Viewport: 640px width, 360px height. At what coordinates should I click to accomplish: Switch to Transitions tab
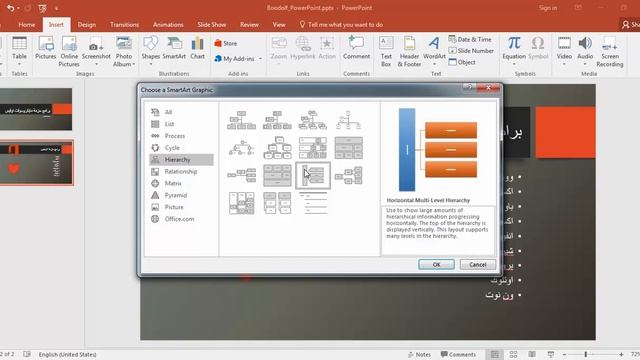pos(124,24)
